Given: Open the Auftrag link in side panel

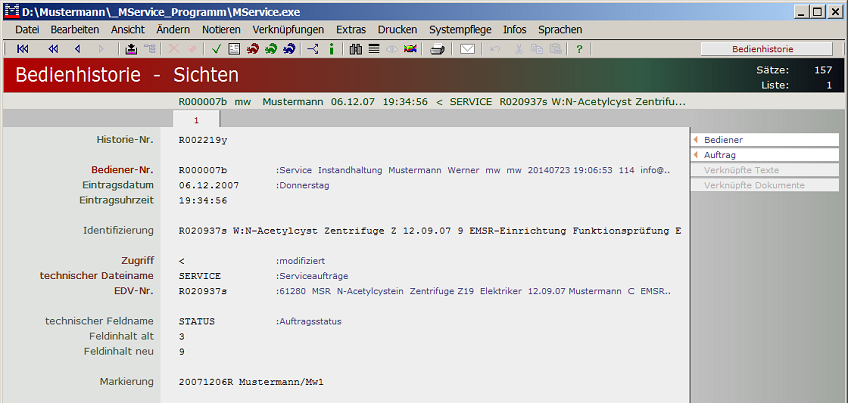Looking at the screenshot, I should pos(765,155).
